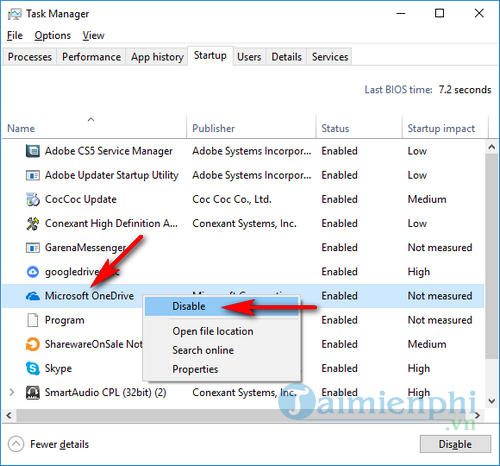Screen dimensions: 500x466
Task: Choose Search online in the context menu
Action: 222,350
